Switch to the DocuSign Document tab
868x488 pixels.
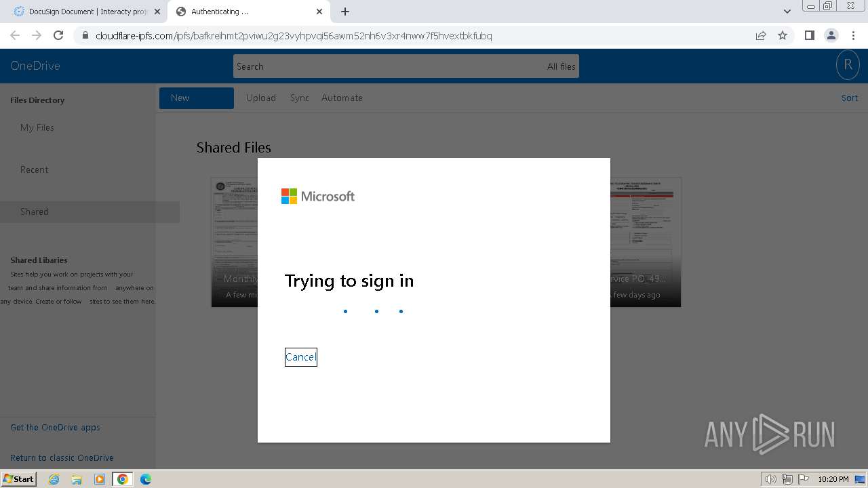[85, 12]
